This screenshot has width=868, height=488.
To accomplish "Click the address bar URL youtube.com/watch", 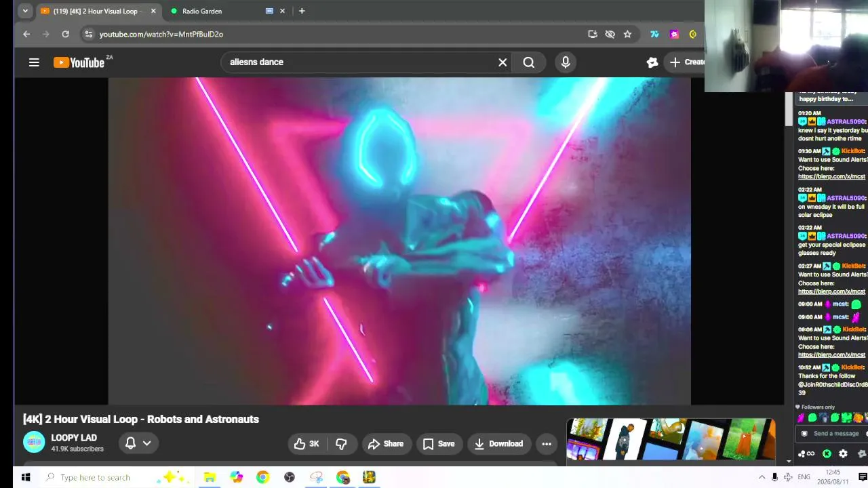I will click(161, 34).
